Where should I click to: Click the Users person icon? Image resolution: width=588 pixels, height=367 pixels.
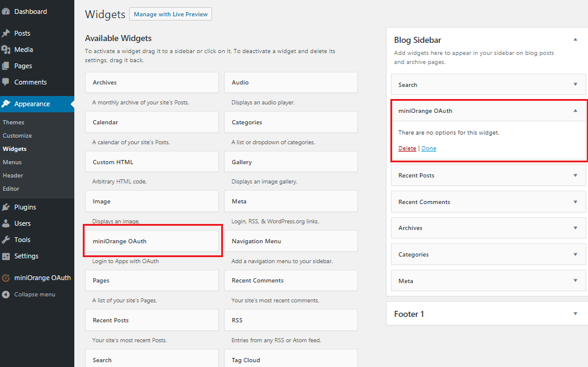tap(5, 223)
